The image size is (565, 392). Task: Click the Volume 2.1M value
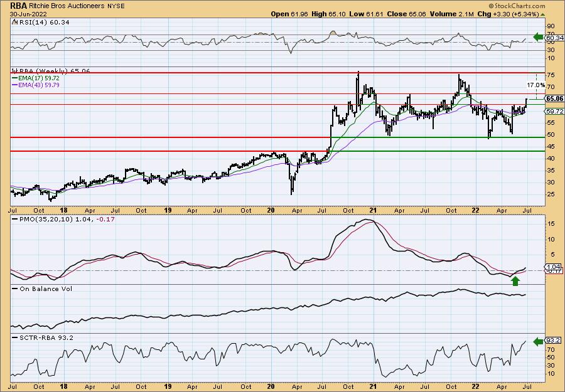point(453,14)
